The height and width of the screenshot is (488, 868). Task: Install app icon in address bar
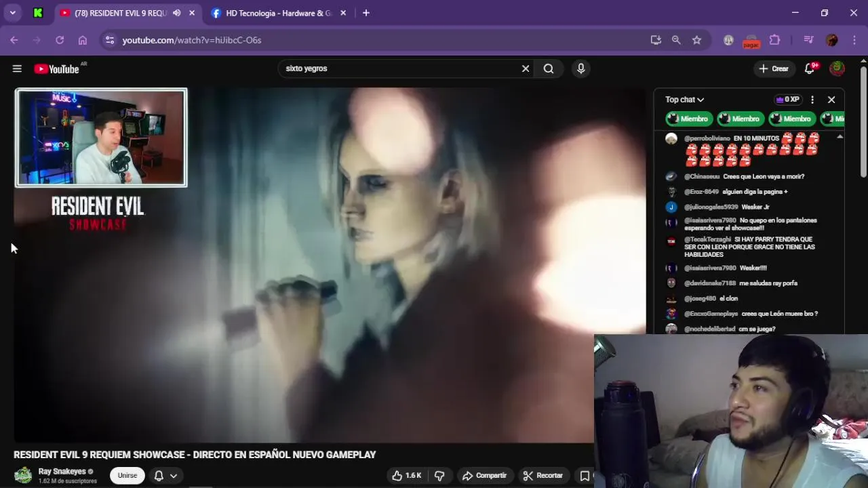click(656, 40)
